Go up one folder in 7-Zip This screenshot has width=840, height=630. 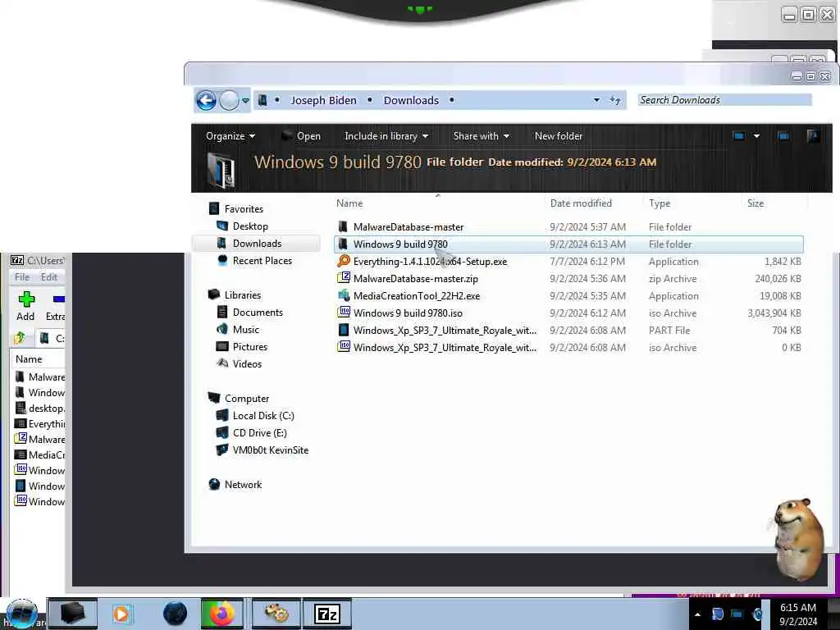point(20,338)
